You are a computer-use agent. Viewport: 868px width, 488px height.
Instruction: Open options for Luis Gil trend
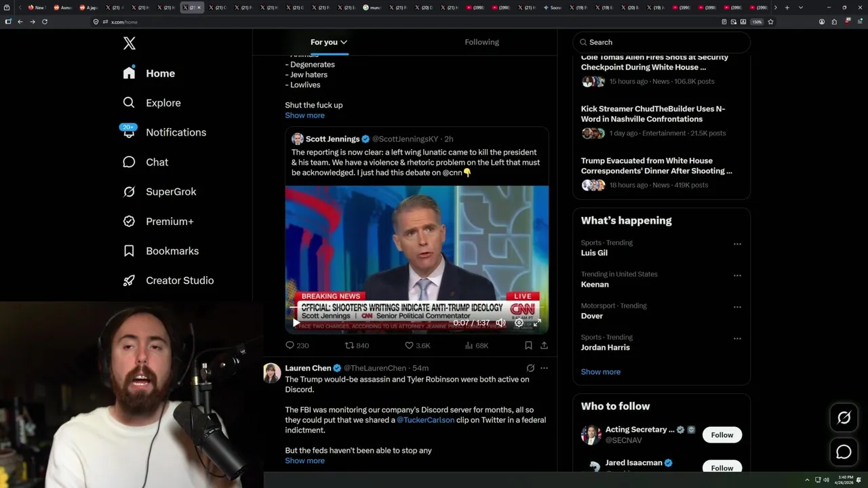click(x=737, y=244)
